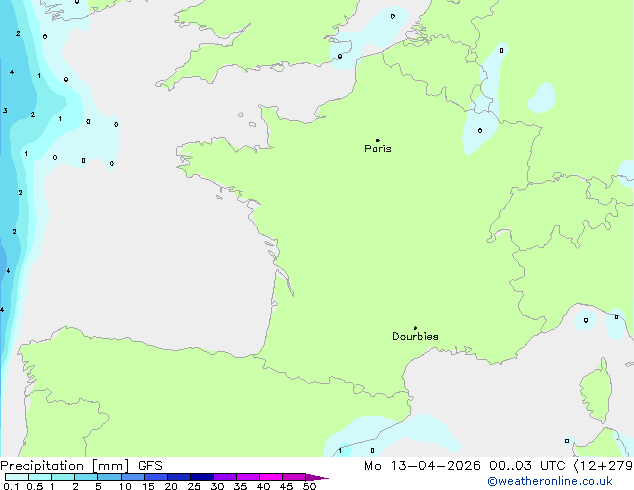Click the purple arrow legend tip above 50

317,477
